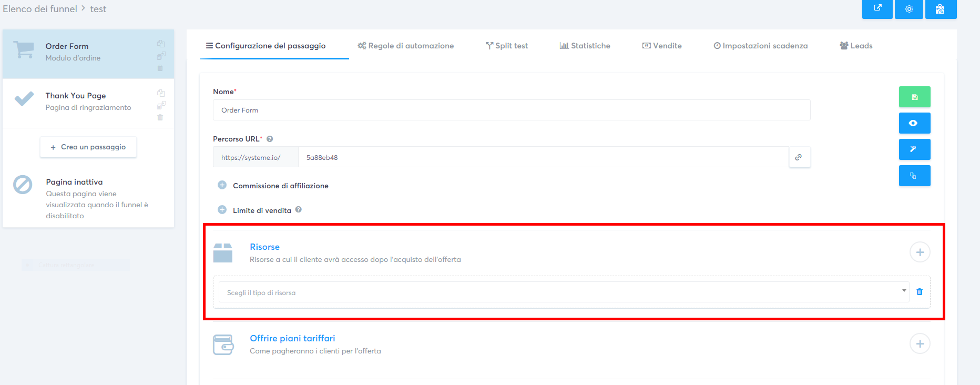980x385 pixels.
Task: Click into the Nome input field
Action: [512, 110]
